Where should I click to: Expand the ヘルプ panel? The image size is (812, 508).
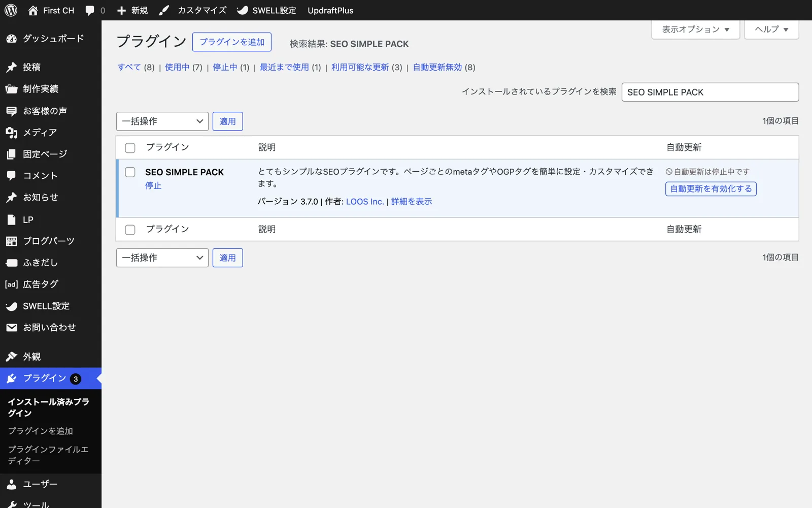771,29
